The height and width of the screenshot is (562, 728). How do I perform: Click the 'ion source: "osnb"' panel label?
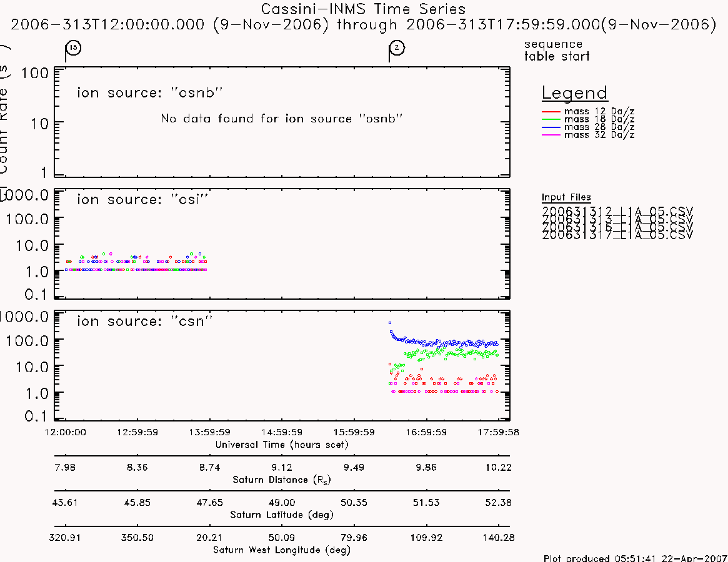tap(149, 93)
